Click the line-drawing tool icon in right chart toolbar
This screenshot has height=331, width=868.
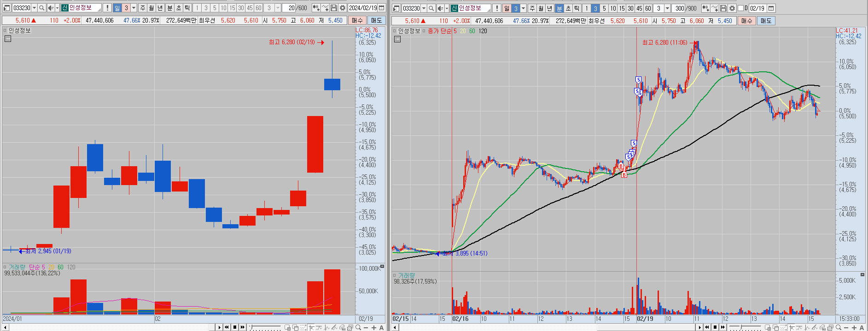click(715, 8)
